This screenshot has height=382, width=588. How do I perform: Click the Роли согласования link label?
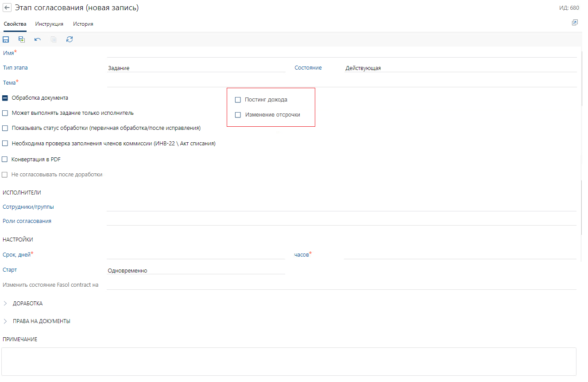27,221
